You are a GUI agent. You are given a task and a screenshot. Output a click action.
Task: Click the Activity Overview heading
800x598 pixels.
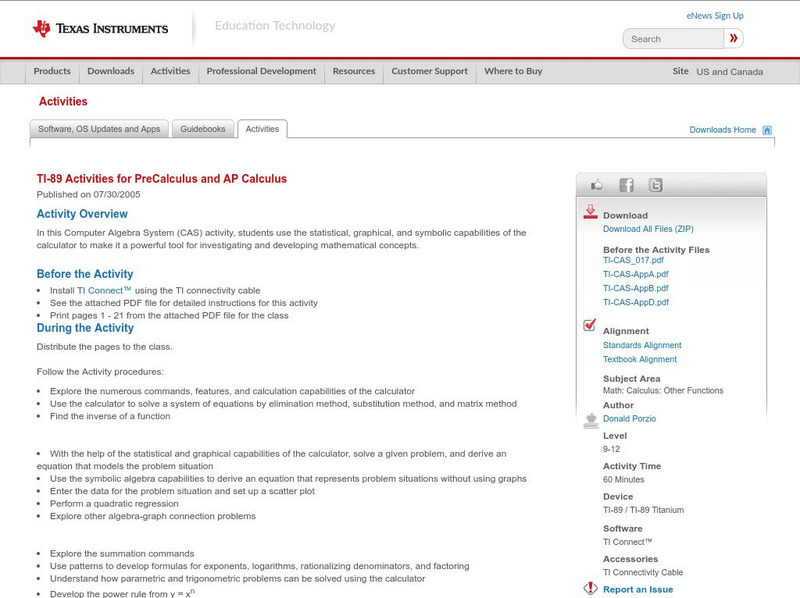tap(82, 214)
